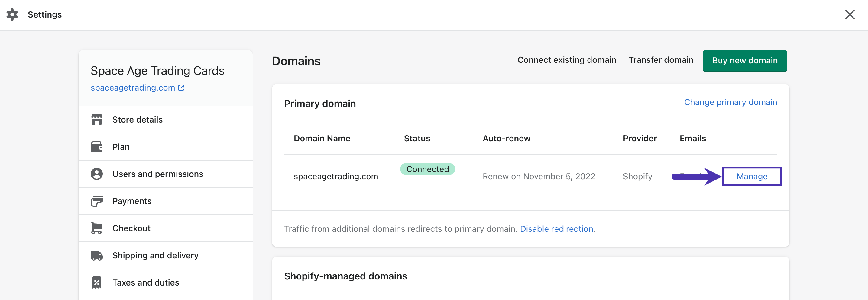Click the Checkout cart icon
Screen dimensions: 868x300
pos(97,228)
